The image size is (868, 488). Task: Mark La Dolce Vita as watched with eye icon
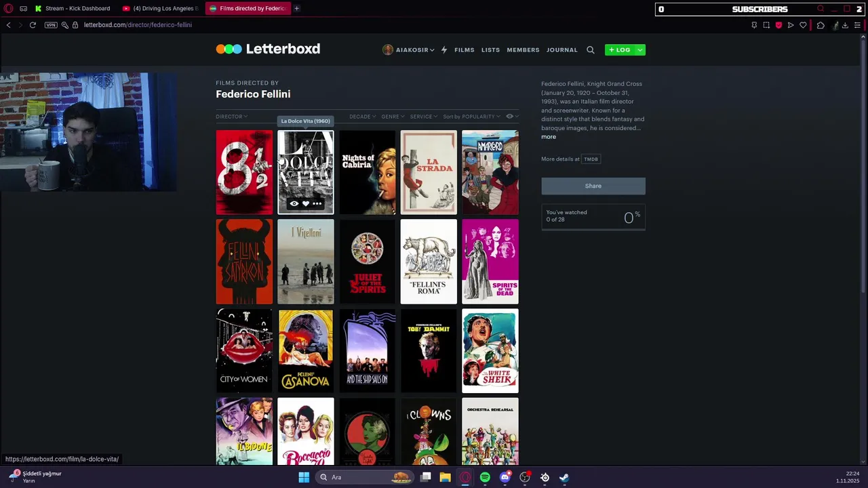294,203
